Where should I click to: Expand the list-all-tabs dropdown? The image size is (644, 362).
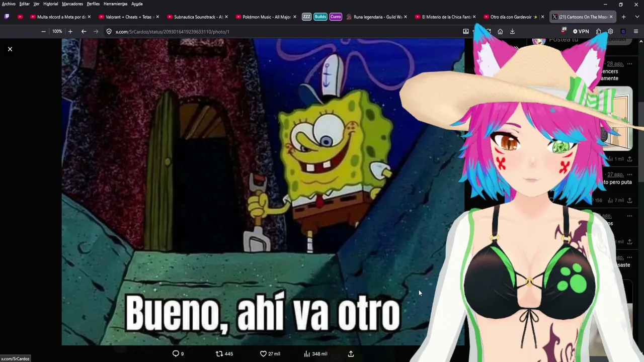(637, 17)
